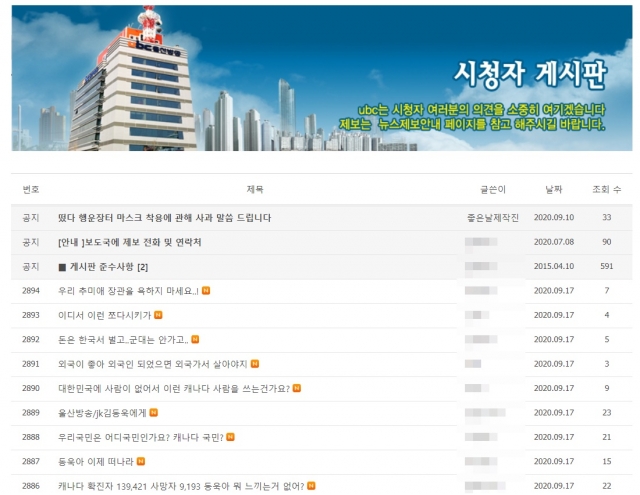The image size is (640, 495).
Task: Click the post number 2889
Action: point(31,413)
